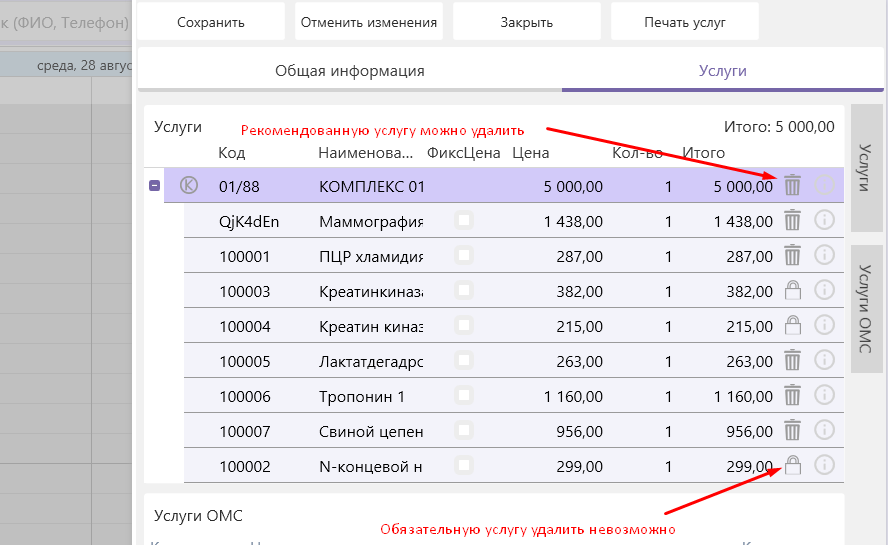Remove service 100005 using trash icon
Screen dimensions: 888x545
[x=792, y=361]
